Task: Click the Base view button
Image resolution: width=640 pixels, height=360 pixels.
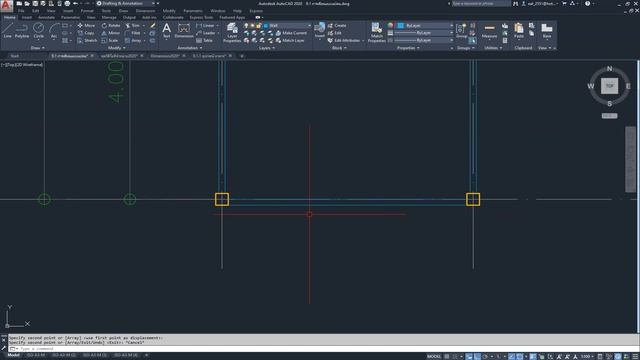Action: [x=547, y=31]
